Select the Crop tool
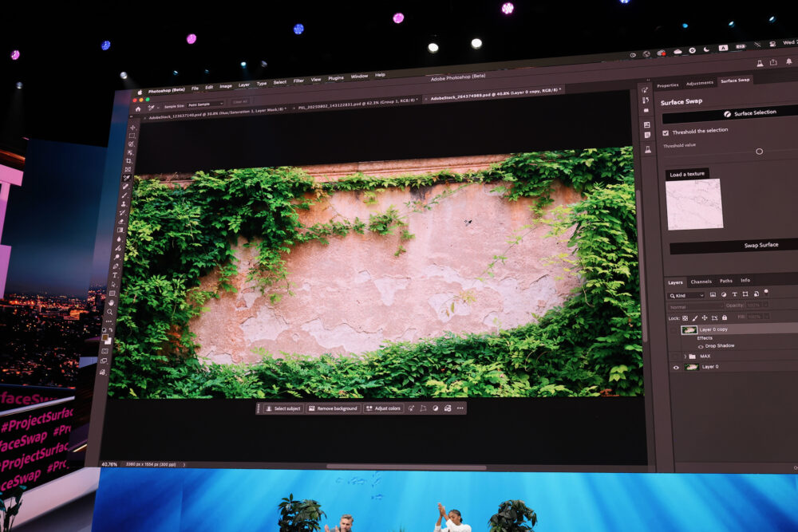The image size is (798, 532). click(129, 160)
